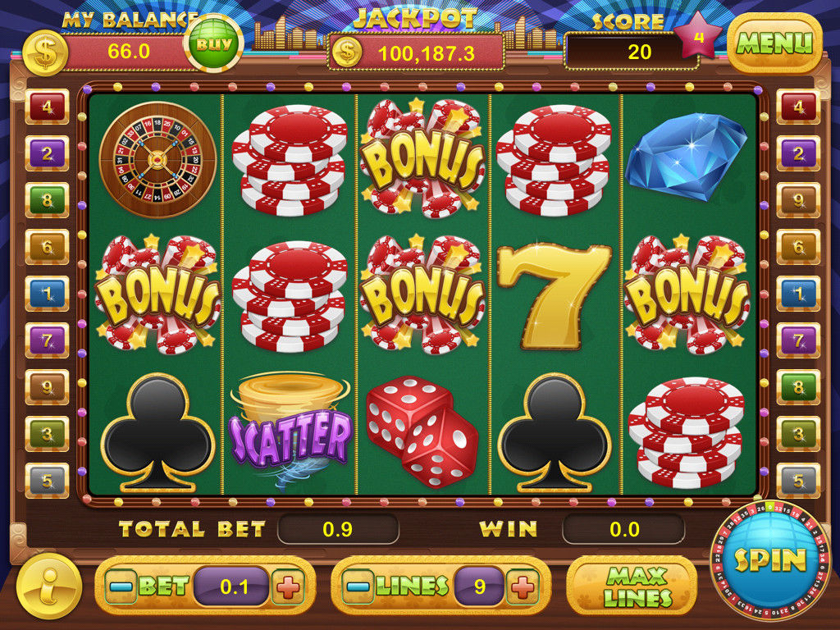Decrease bet with the minus button
Screen dimensions: 840x630
point(121,587)
